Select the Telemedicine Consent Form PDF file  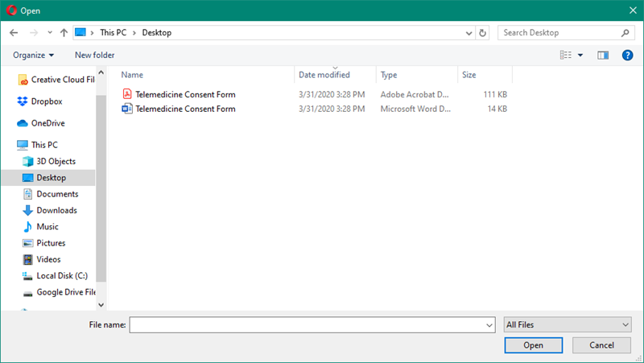pyautogui.click(x=185, y=94)
